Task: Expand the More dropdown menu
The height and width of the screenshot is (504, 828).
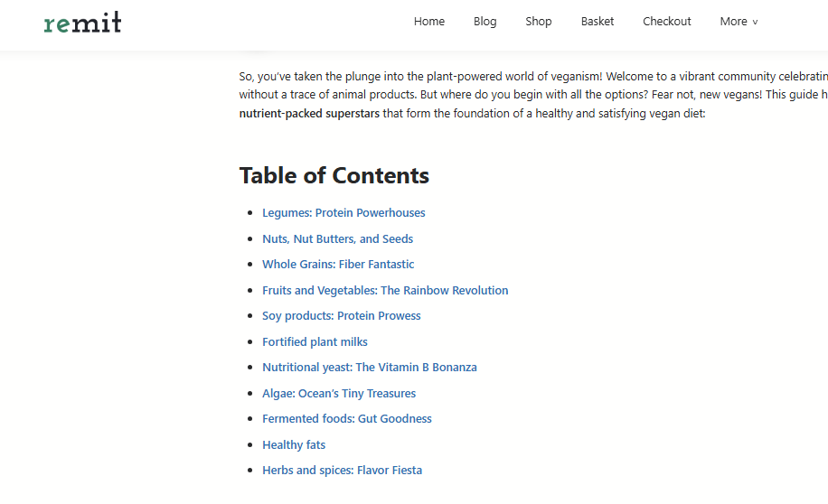Action: 739,22
